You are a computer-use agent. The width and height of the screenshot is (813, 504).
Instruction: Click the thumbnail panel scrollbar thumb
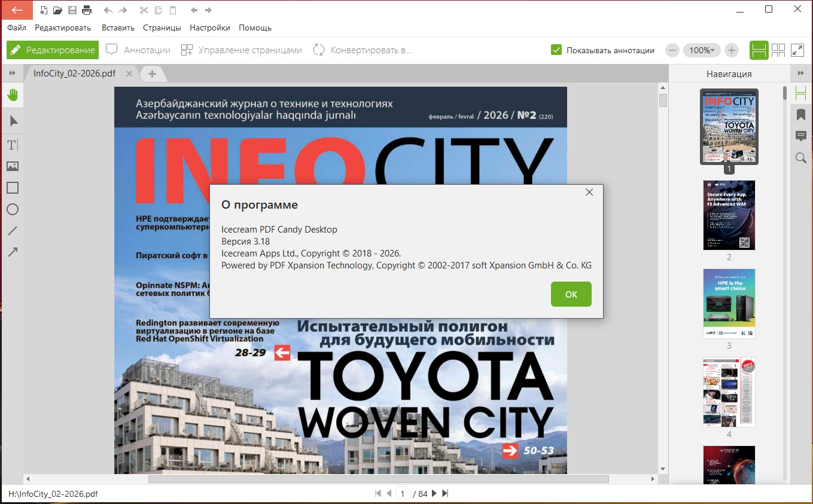[x=785, y=93]
